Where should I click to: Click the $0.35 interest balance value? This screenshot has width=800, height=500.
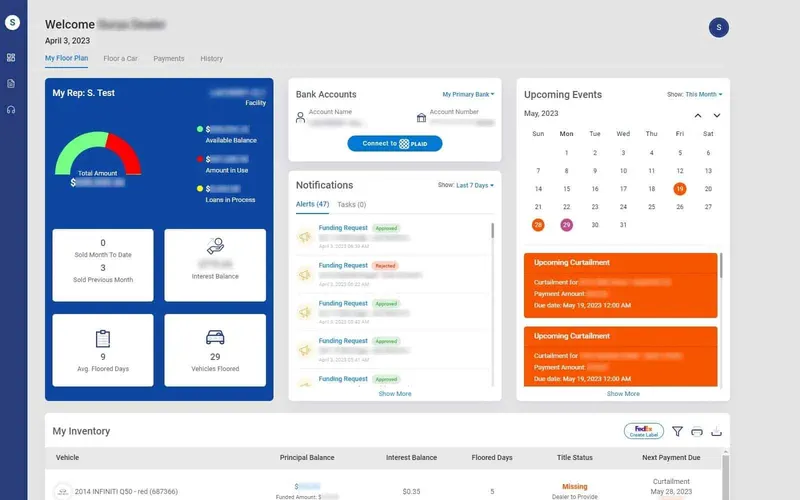[411, 491]
